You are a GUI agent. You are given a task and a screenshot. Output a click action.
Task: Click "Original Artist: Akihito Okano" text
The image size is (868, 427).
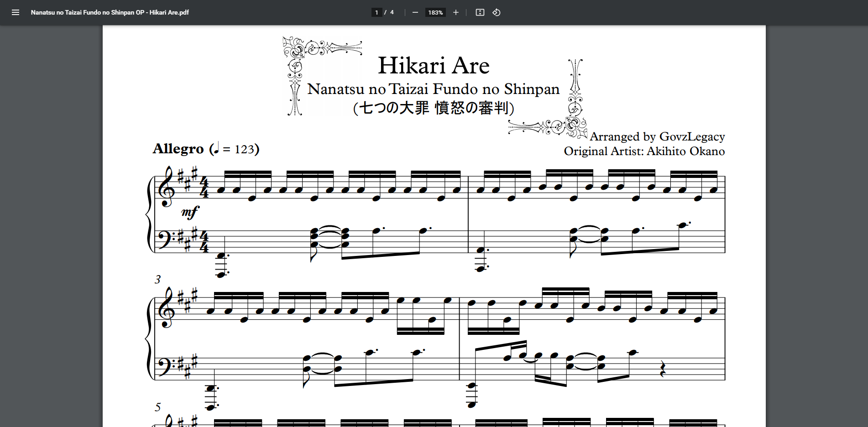[644, 151]
